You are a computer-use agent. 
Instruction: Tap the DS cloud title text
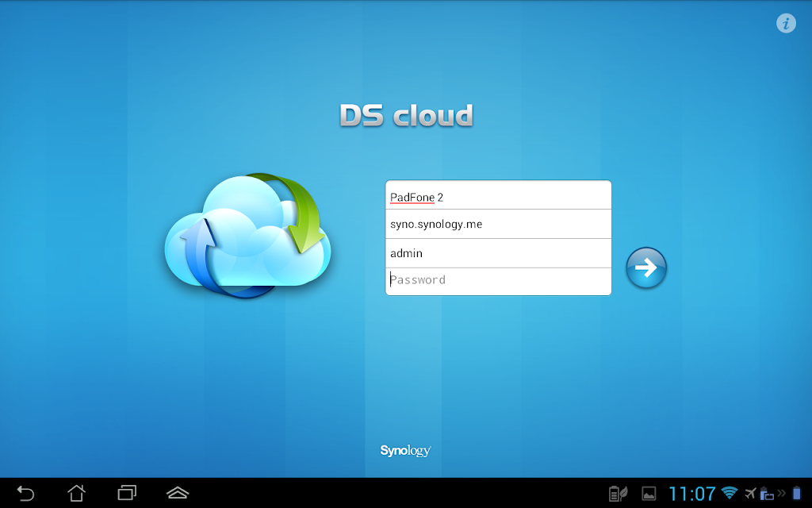[x=406, y=116]
